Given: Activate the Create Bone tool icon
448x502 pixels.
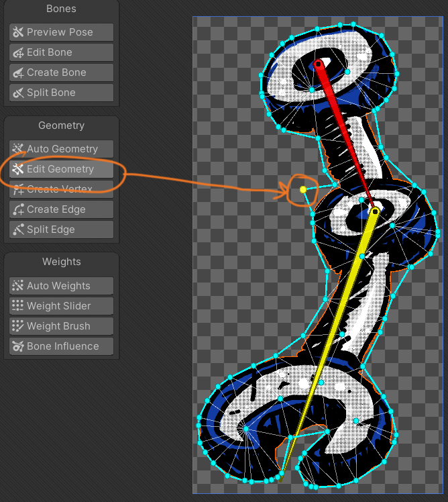Looking at the screenshot, I should (x=18, y=72).
